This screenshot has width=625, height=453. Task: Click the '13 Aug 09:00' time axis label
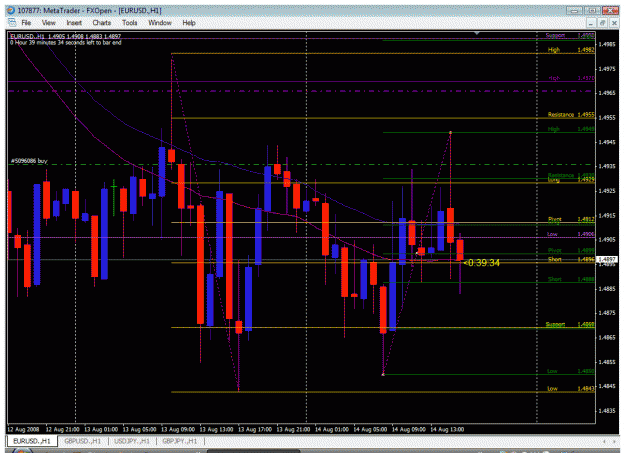(x=178, y=429)
